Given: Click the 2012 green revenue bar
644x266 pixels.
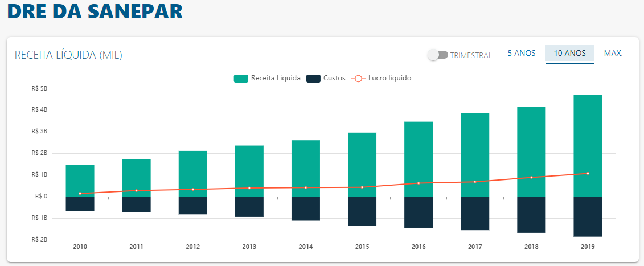Looking at the screenshot, I should point(192,174).
